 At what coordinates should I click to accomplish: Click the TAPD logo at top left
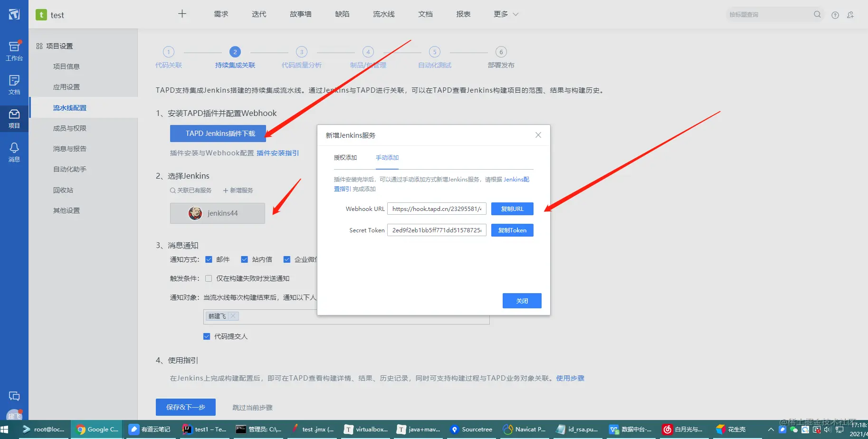[14, 14]
